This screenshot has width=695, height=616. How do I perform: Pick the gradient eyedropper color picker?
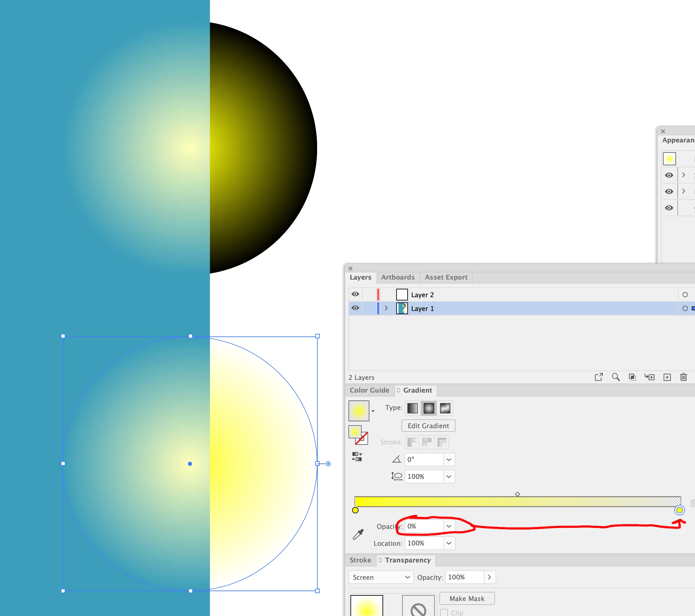click(x=358, y=534)
